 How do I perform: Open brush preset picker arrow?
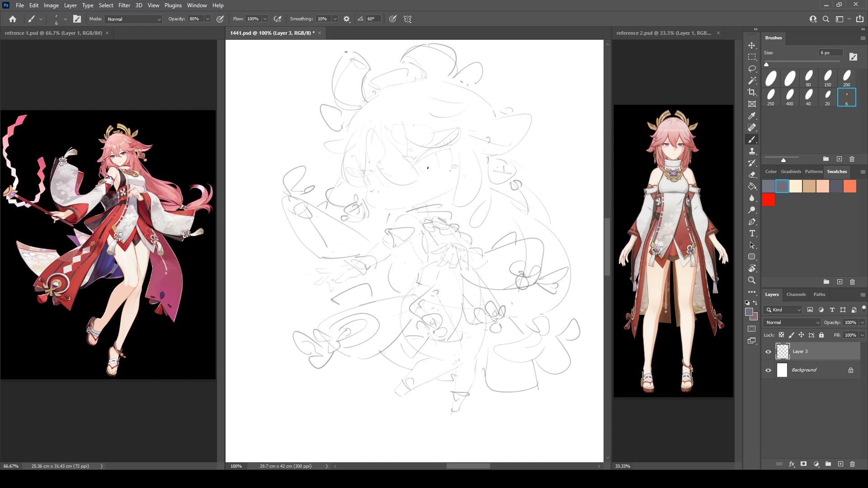pos(66,19)
